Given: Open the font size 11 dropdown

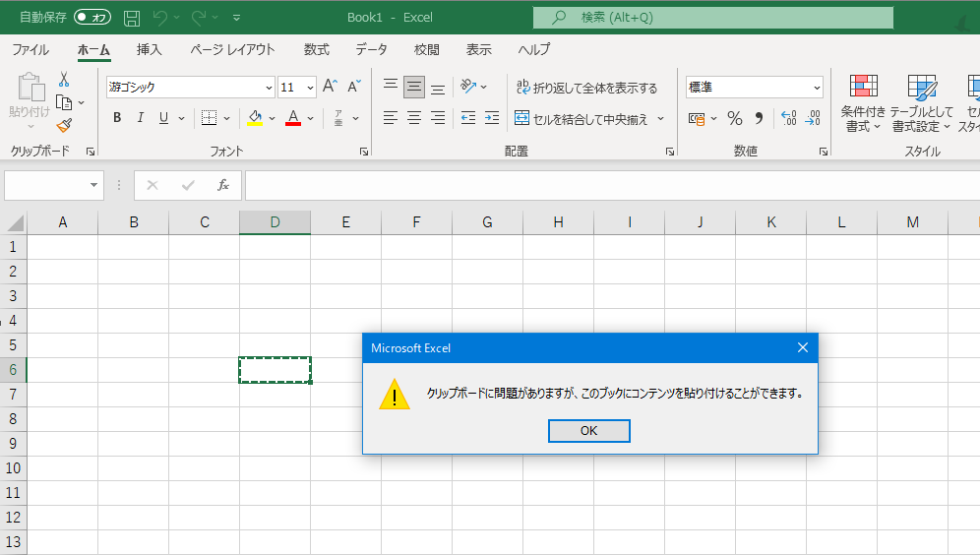Looking at the screenshot, I should 310,88.
